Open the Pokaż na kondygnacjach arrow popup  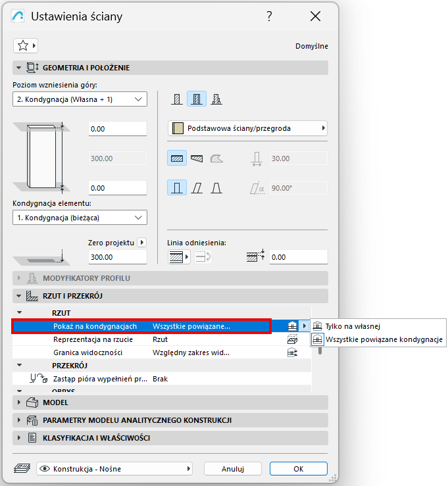[x=304, y=326]
